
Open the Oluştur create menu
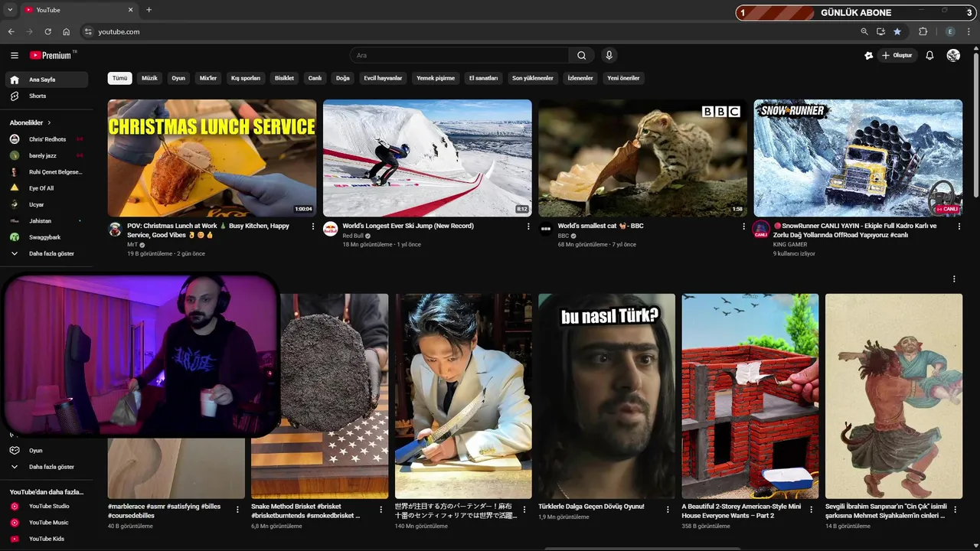coord(898,55)
